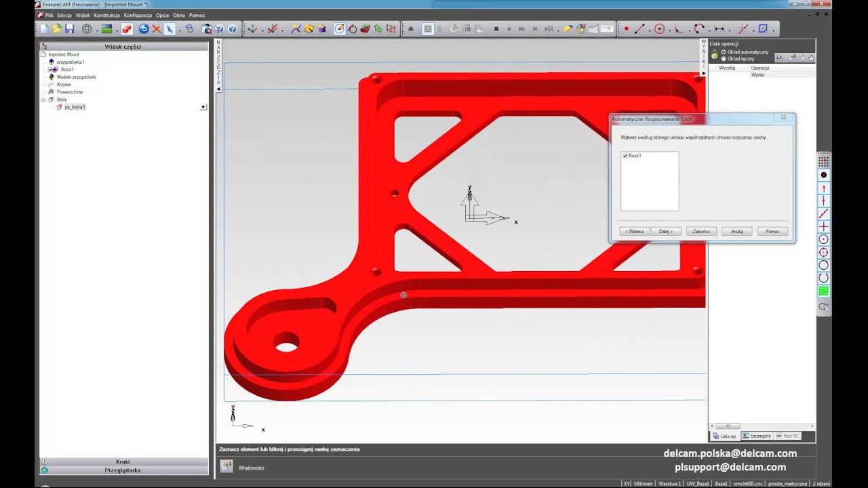Screen dimensions: 868x488
Task: Select the dimension tool in top toolbar
Action: point(719,29)
